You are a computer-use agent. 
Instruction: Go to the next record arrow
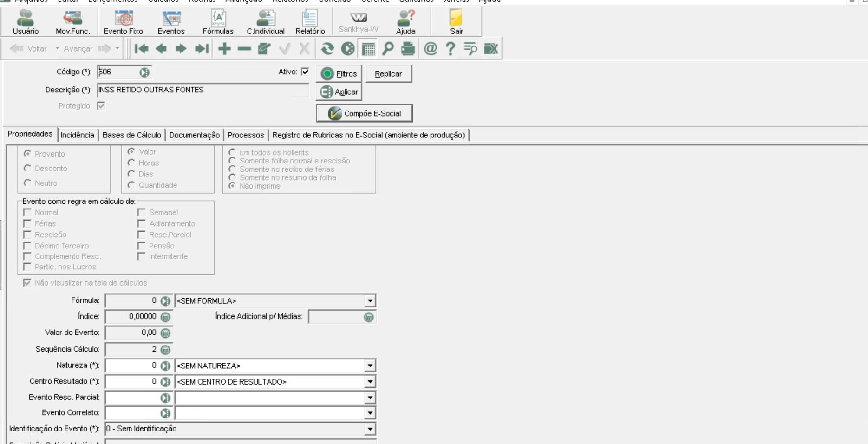click(181, 48)
